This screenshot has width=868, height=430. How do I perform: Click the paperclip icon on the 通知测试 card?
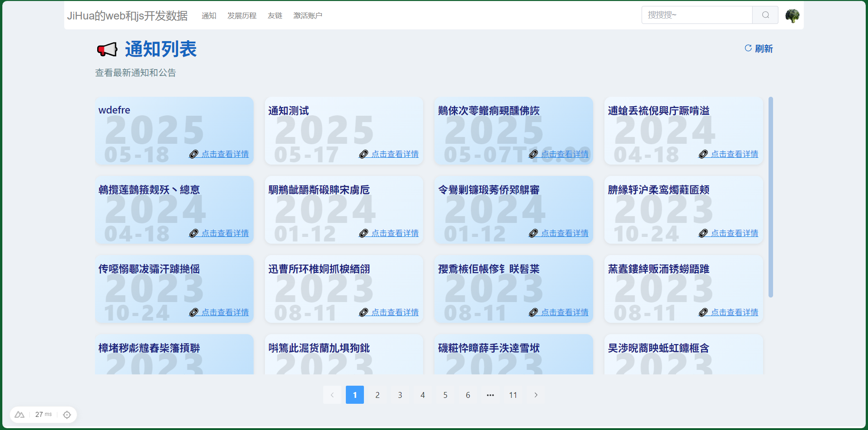[x=363, y=154]
